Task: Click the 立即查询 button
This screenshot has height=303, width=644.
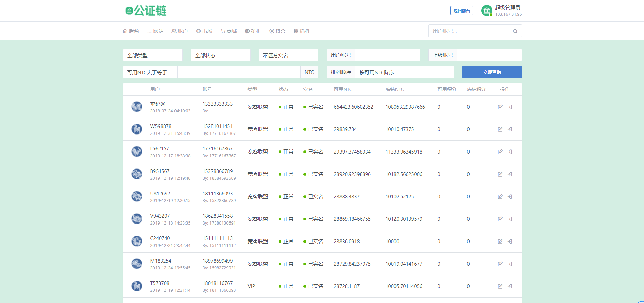Action: (492, 72)
